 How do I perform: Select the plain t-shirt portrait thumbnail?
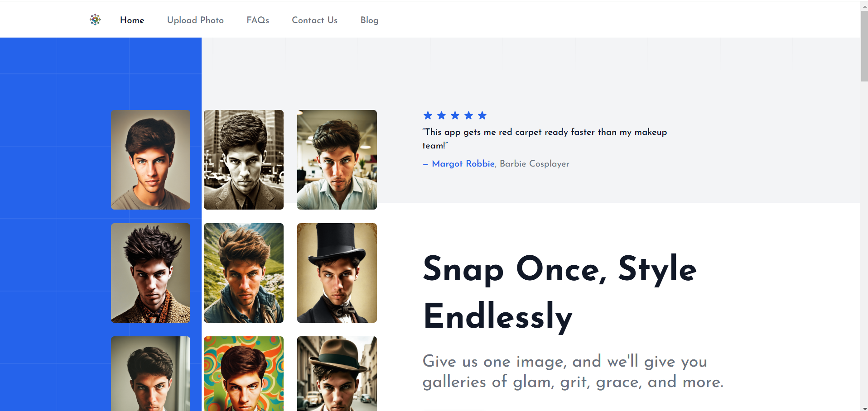pyautogui.click(x=150, y=160)
